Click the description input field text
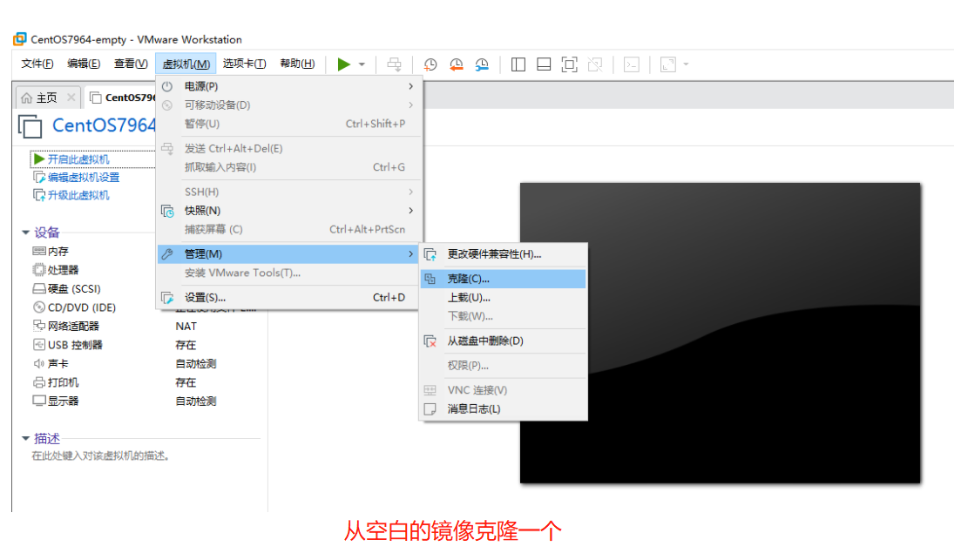 tap(100, 455)
